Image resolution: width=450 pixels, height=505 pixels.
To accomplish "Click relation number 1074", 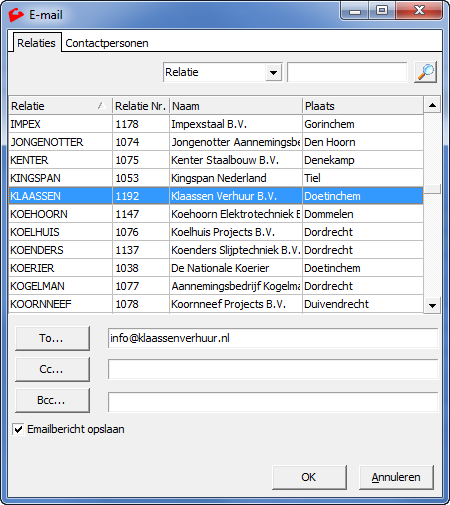I will click(127, 142).
